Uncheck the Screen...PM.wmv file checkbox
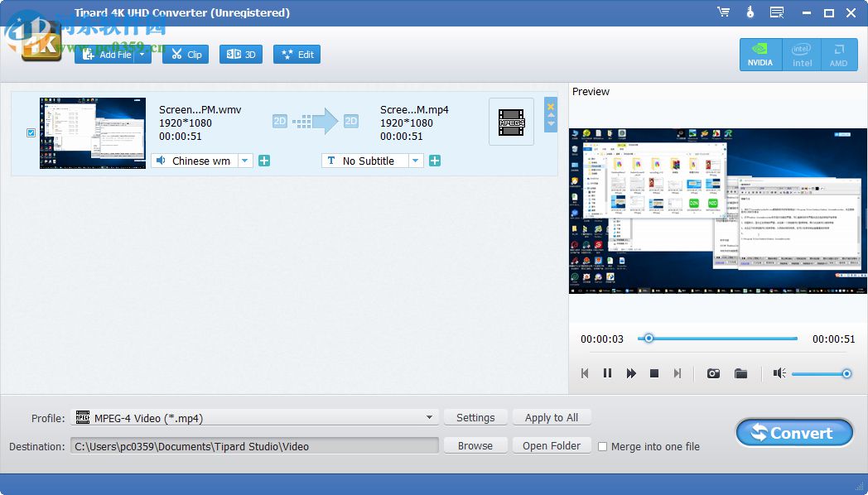The height and width of the screenshot is (495, 868). (31, 132)
